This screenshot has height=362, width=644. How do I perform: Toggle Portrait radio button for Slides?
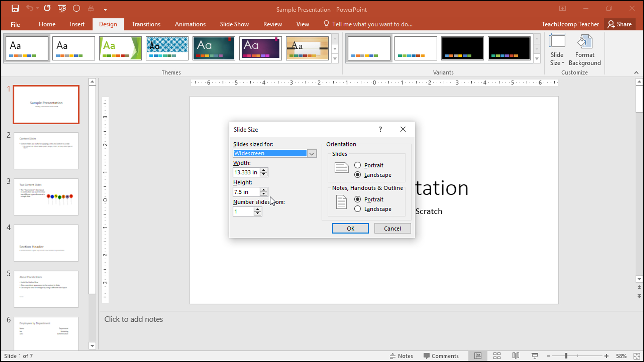(358, 165)
